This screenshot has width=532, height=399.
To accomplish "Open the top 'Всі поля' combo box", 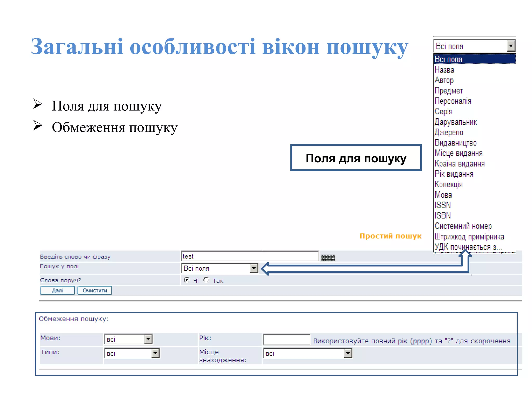I will click(474, 46).
